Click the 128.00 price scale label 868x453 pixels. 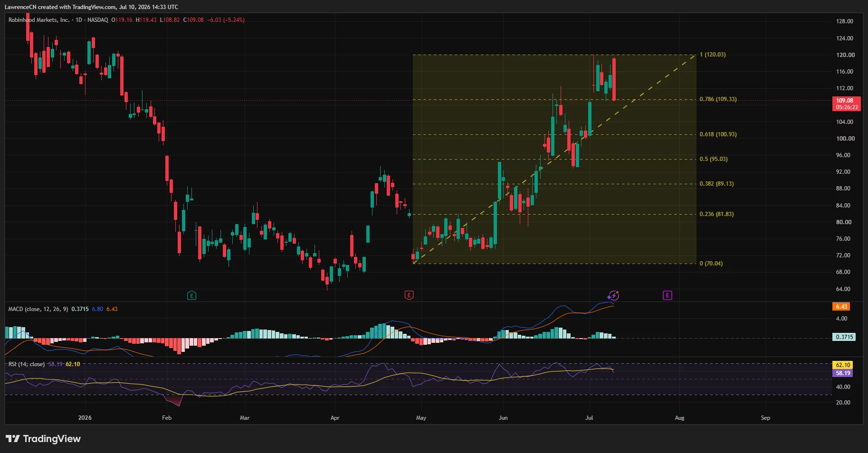click(845, 21)
